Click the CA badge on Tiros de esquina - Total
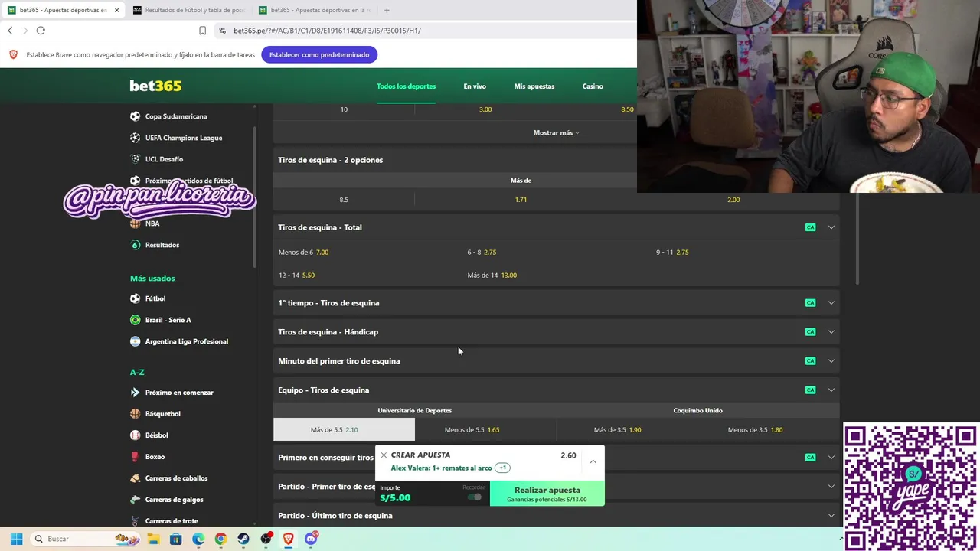The image size is (980, 551). (x=810, y=227)
